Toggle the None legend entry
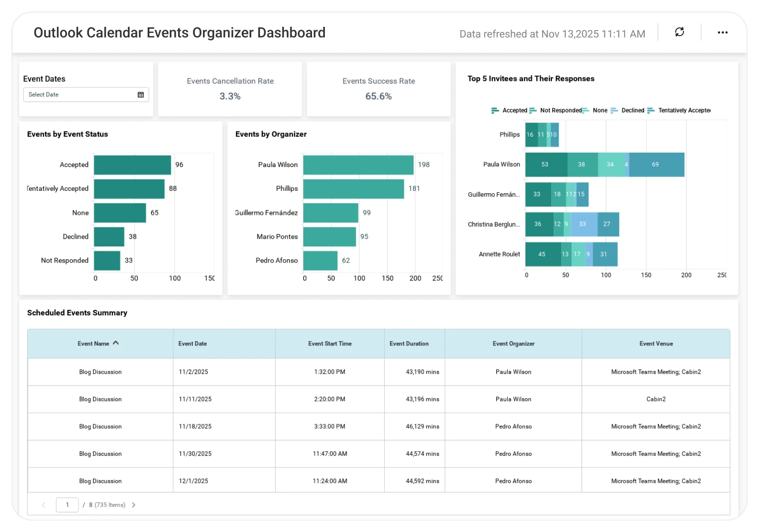 click(x=594, y=111)
